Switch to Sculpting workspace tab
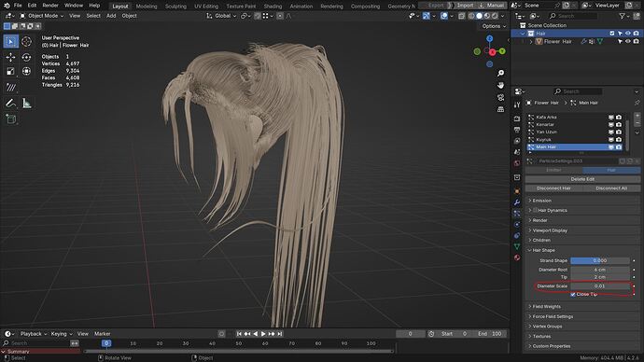This screenshot has height=362, width=644. point(175,7)
